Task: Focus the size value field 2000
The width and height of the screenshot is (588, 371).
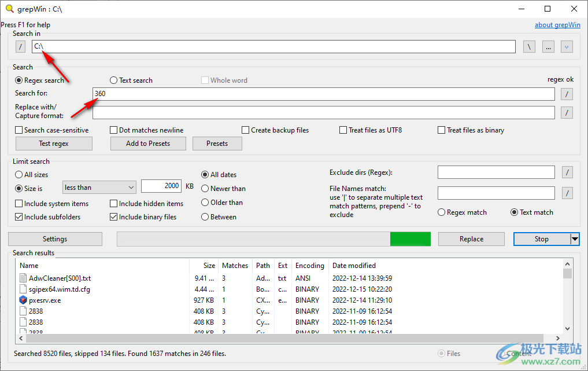Action: click(161, 186)
